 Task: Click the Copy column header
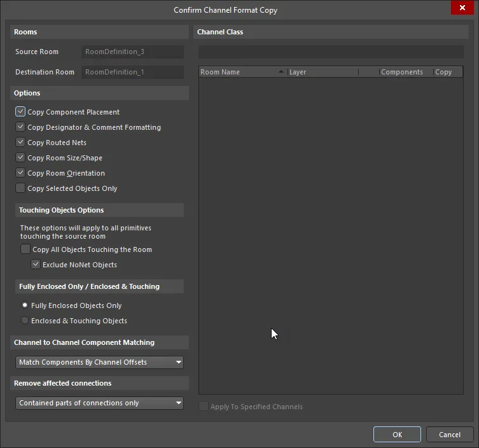pyautogui.click(x=448, y=72)
